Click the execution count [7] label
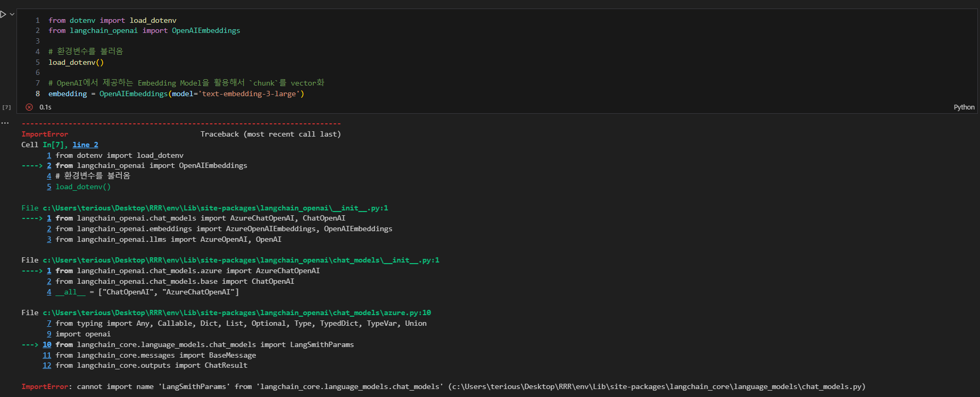 tap(6, 107)
